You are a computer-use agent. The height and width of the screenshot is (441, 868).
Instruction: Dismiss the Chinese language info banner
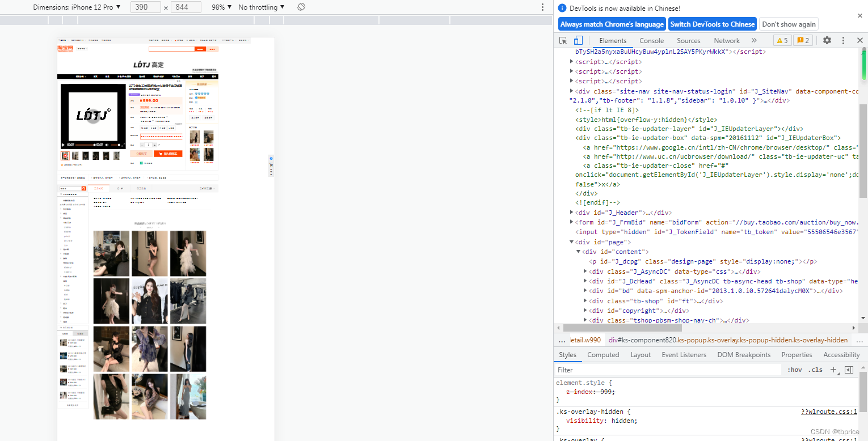point(859,16)
